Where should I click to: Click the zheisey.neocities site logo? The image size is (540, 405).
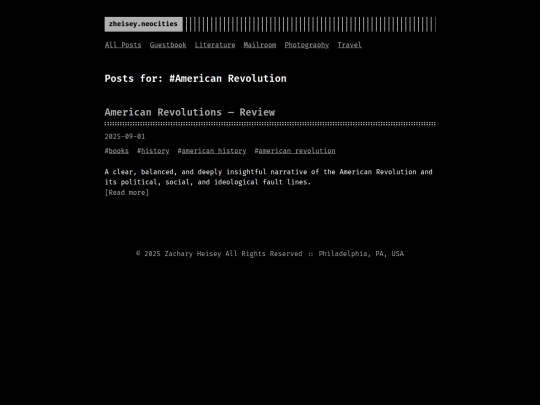click(x=143, y=24)
